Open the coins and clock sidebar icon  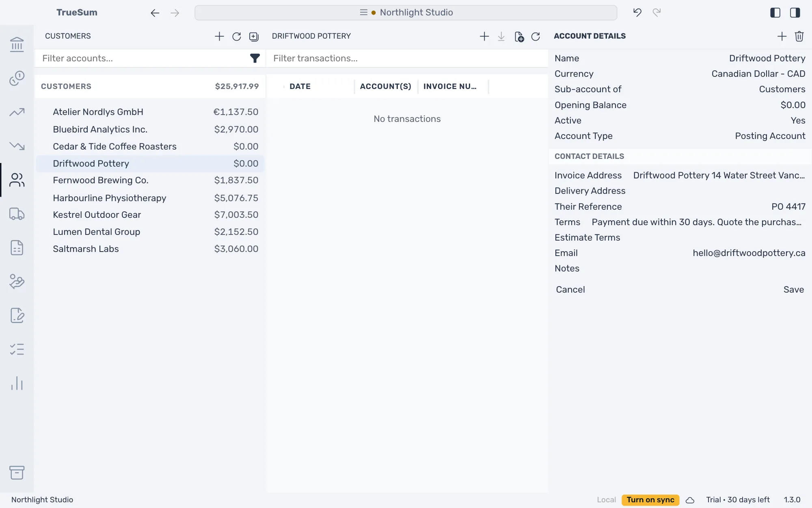tap(17, 78)
